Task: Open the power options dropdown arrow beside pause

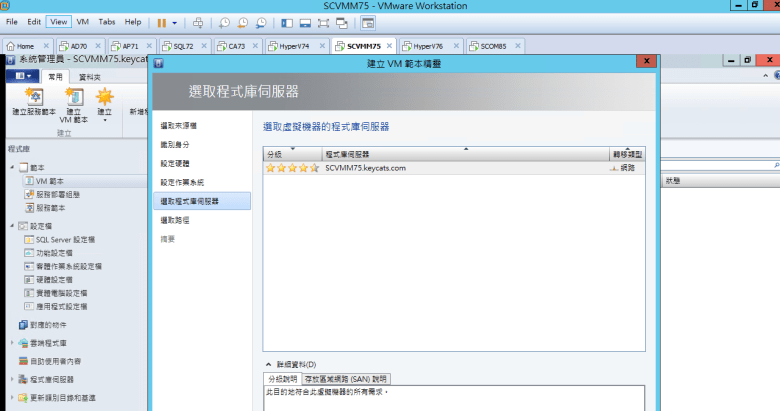Action: [175, 21]
